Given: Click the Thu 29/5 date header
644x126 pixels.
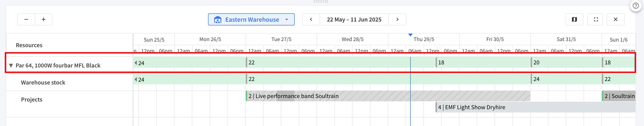Looking at the screenshot, I should [424, 39].
